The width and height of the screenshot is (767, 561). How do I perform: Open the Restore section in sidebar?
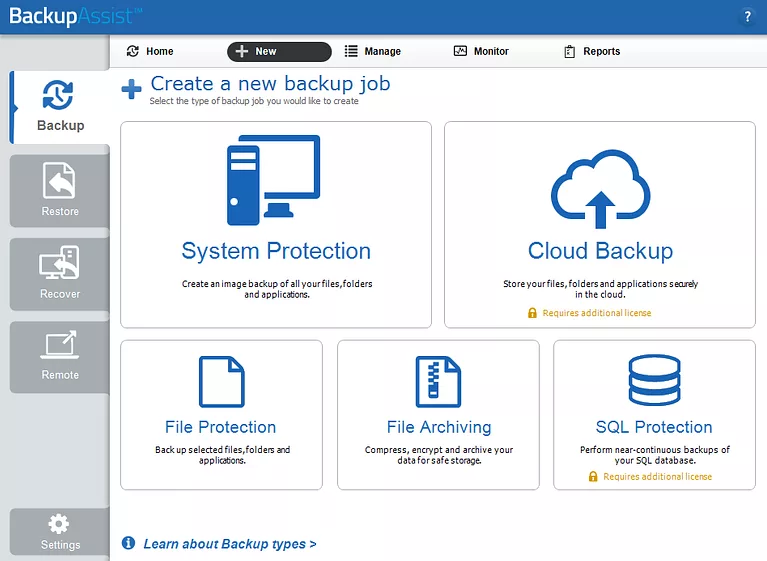tap(60, 190)
